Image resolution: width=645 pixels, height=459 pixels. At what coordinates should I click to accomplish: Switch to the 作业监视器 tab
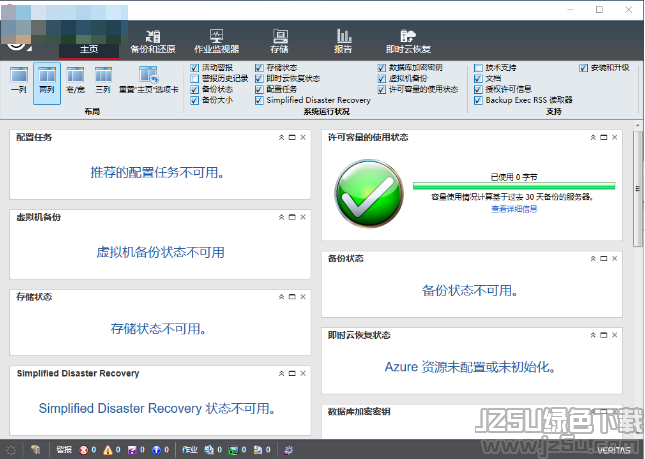pyautogui.click(x=216, y=41)
